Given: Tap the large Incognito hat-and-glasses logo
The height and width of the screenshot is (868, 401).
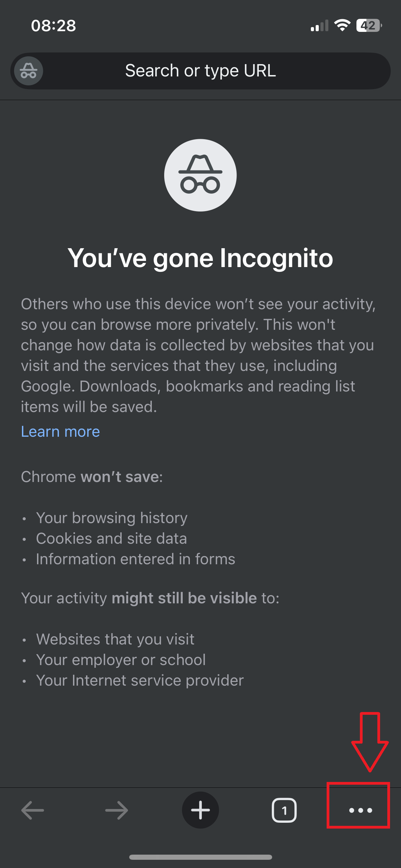Looking at the screenshot, I should tap(200, 175).
